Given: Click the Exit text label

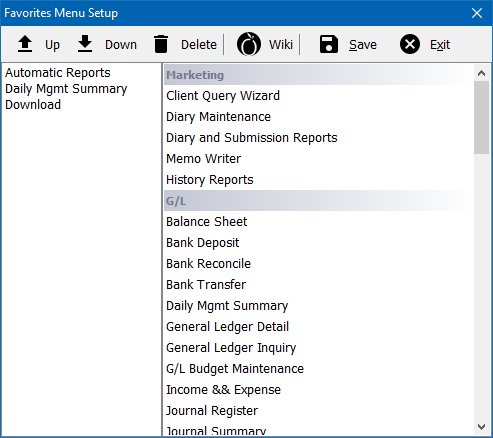Looking at the screenshot, I should [440, 45].
